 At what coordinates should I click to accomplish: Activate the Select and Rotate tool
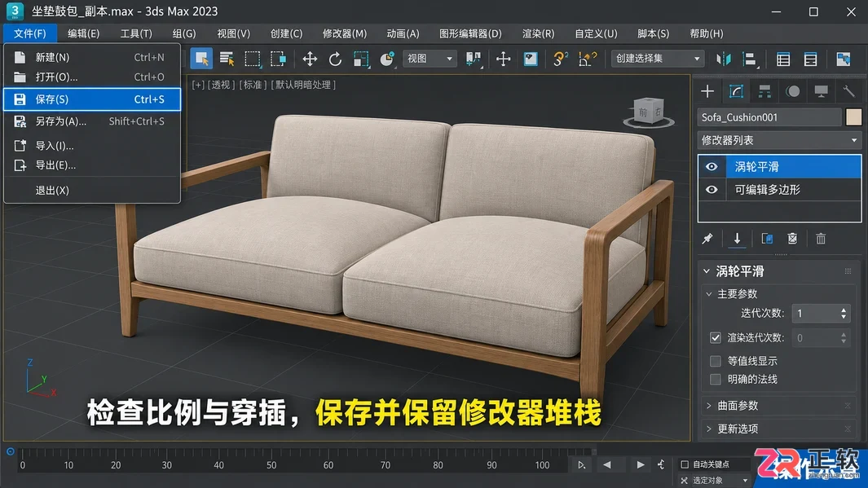click(335, 59)
